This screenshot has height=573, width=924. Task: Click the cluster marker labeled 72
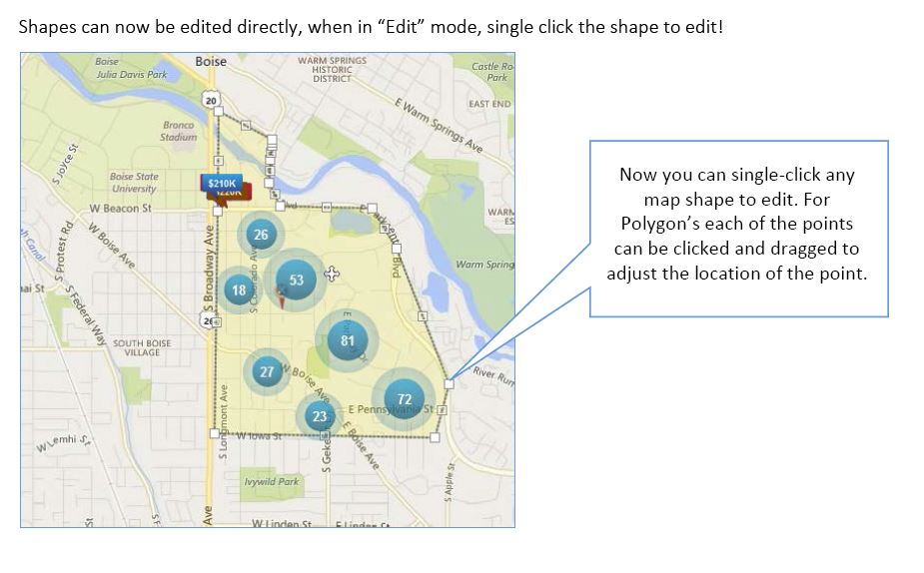click(404, 399)
